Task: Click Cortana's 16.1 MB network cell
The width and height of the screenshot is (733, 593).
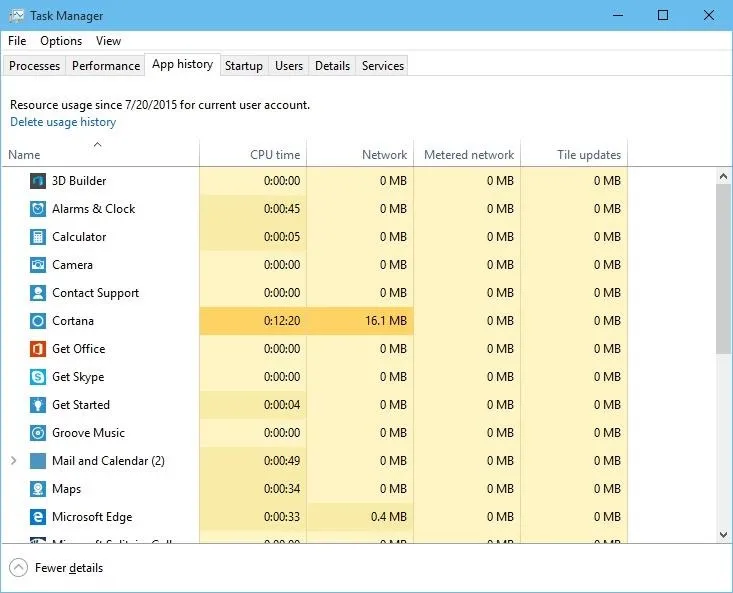Action: [x=360, y=321]
